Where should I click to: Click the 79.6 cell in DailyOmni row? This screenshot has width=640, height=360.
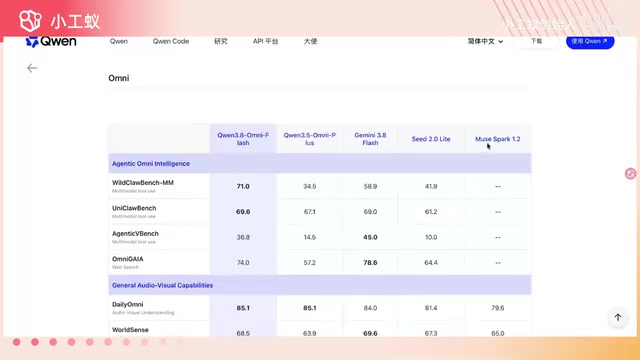(498, 308)
